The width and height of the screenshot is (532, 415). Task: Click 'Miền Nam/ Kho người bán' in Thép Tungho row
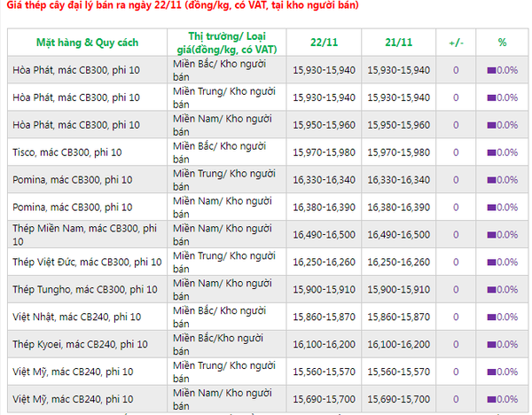(223, 290)
